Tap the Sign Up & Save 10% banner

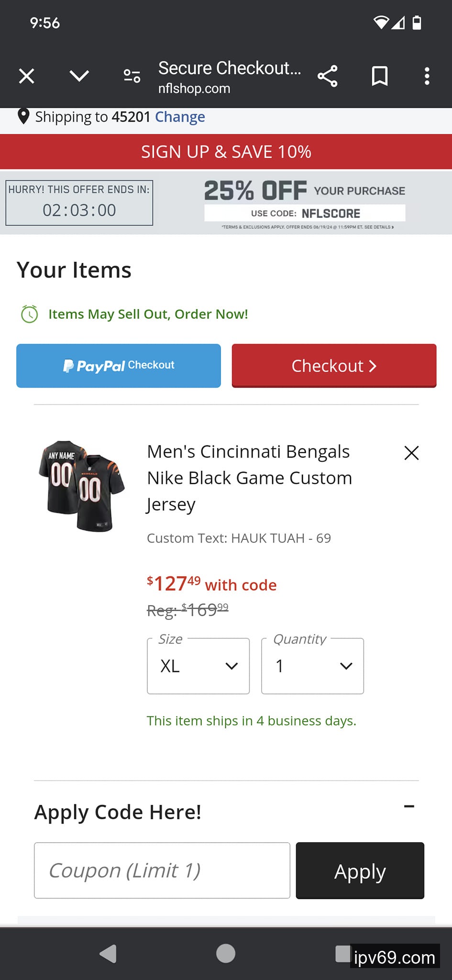click(226, 152)
